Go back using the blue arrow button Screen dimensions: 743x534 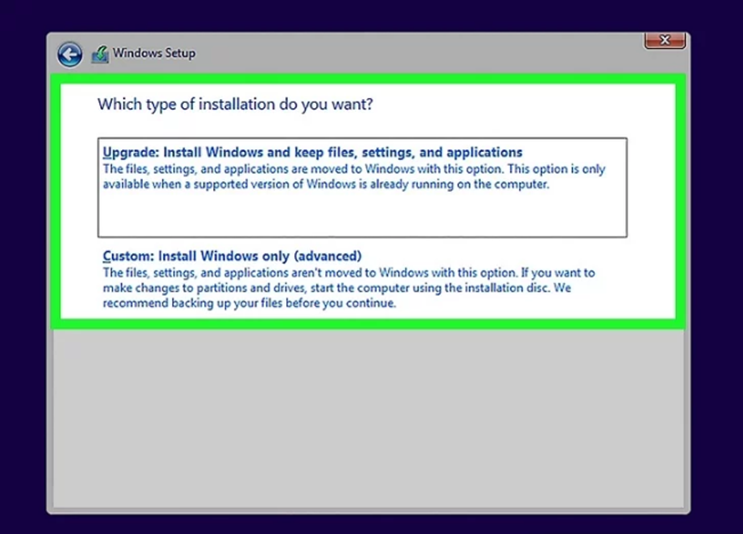point(70,54)
